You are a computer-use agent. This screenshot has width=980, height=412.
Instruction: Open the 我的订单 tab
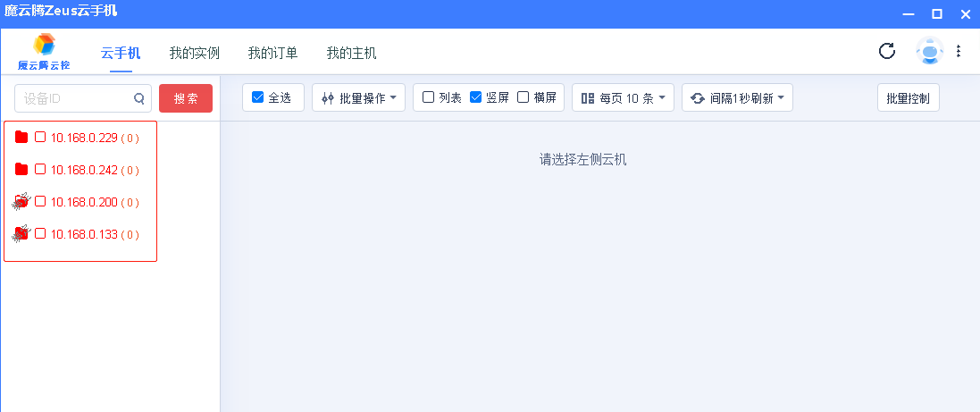tap(272, 53)
